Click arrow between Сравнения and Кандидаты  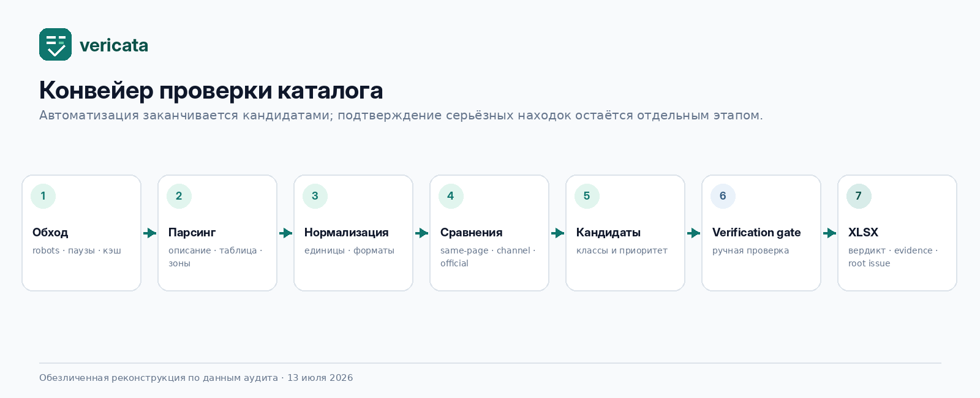557,233
